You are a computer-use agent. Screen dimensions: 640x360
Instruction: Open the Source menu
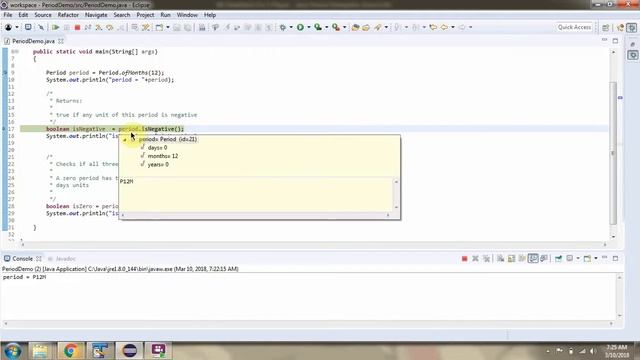pos(43,15)
